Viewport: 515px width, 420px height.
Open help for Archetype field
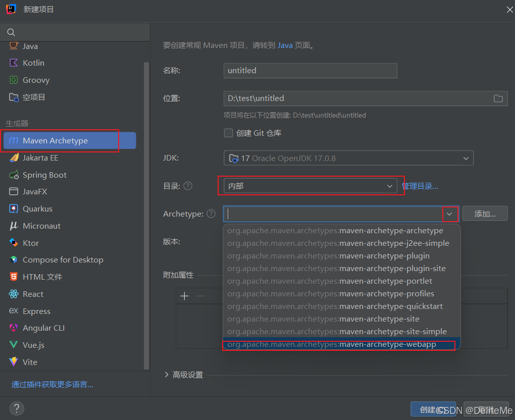pyautogui.click(x=211, y=214)
